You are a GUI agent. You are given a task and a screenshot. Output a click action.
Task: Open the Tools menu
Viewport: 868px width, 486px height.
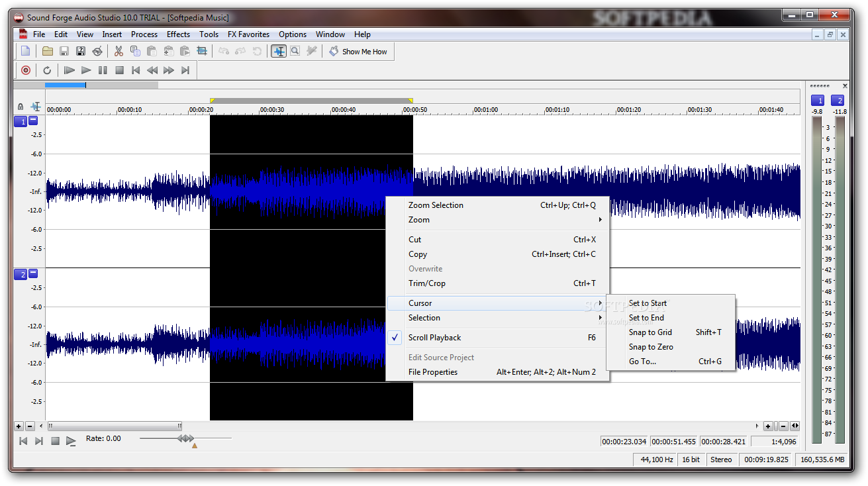click(209, 34)
